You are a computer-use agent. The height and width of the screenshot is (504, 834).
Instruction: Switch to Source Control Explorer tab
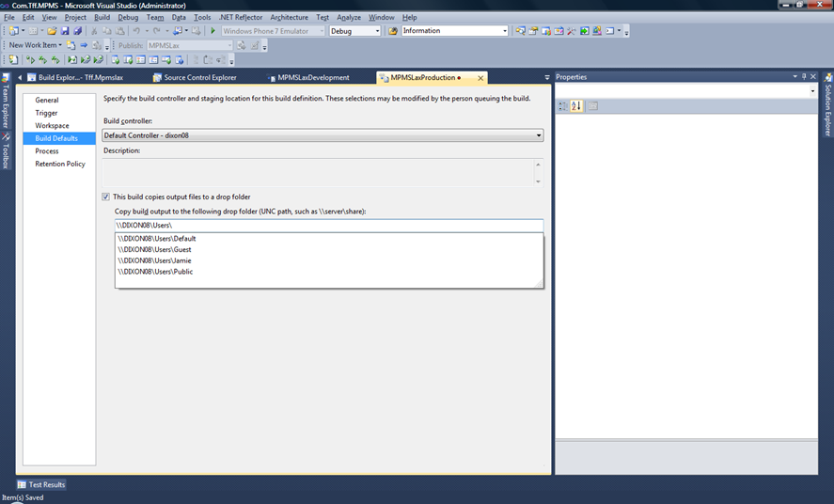click(x=199, y=78)
